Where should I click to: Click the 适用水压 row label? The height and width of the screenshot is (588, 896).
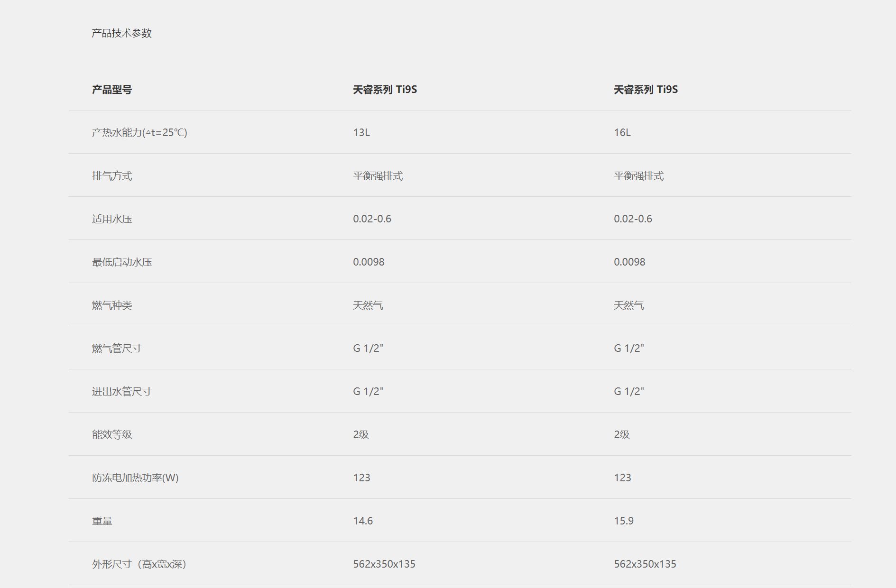coord(112,219)
